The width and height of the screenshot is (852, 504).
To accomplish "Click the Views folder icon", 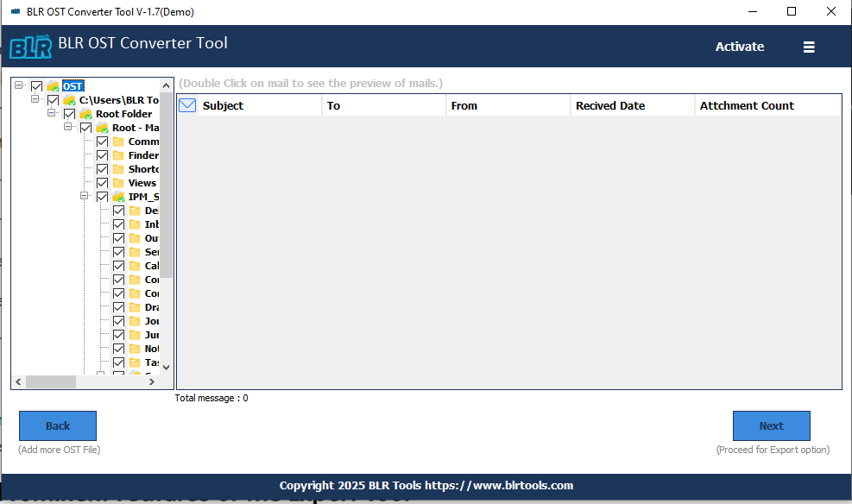I will click(x=117, y=182).
